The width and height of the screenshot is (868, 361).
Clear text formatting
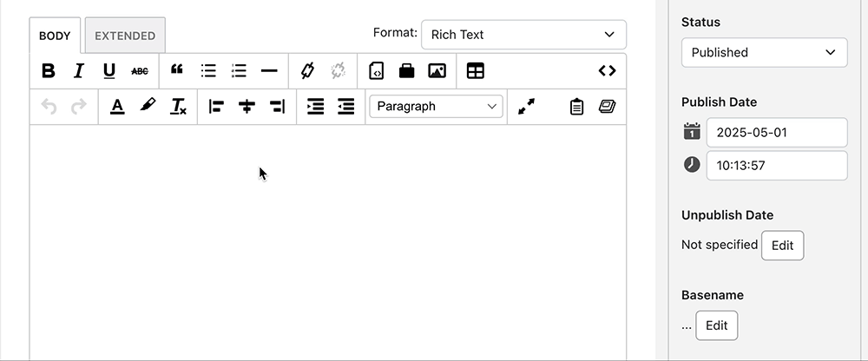click(178, 107)
